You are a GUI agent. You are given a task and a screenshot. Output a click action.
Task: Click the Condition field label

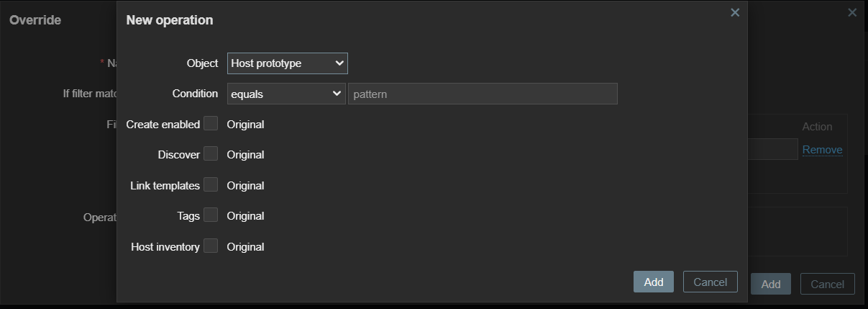point(195,94)
